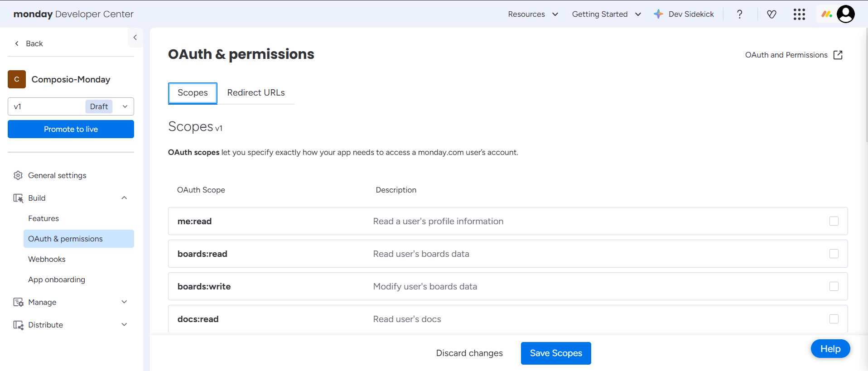
Task: Click the Manage section icon
Action: coord(18,302)
